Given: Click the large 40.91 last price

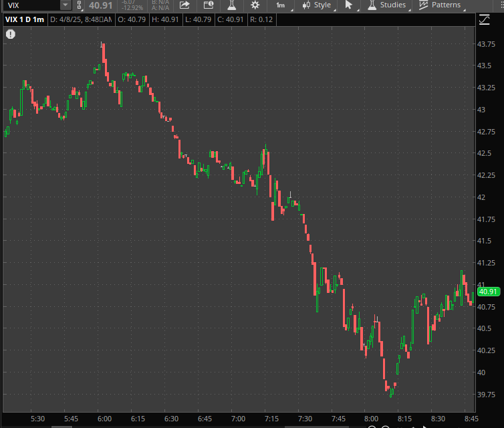Looking at the screenshot, I should tap(101, 5).
